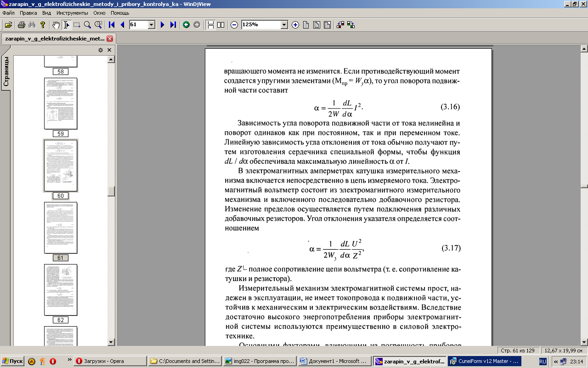Click into the page number field showing 61
Image resolution: width=588 pixels, height=368 pixels.
(x=138, y=25)
